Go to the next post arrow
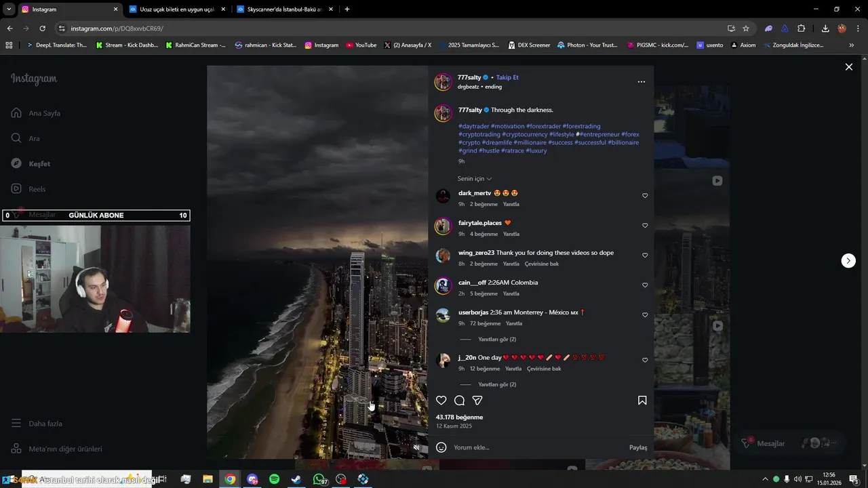The image size is (868, 488). pos(848,261)
